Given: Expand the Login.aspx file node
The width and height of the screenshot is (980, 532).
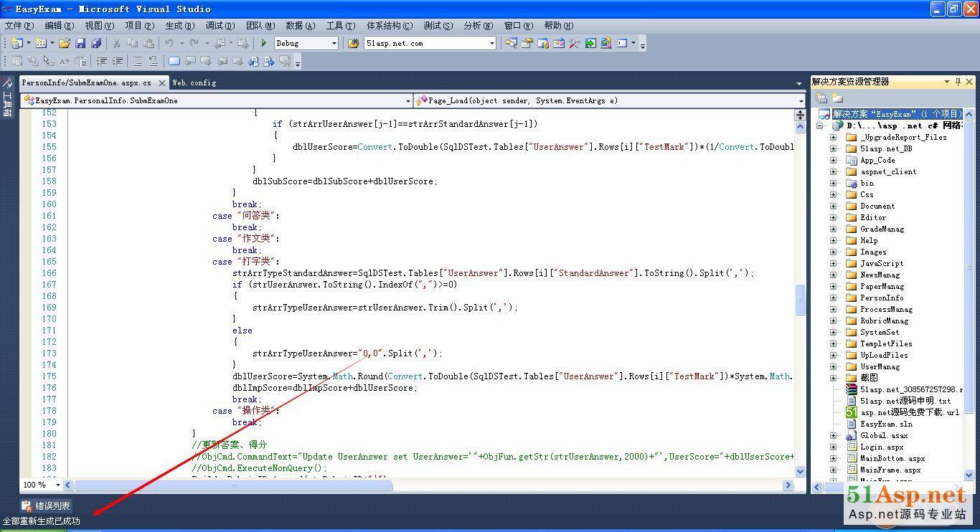Looking at the screenshot, I should pyautogui.click(x=834, y=447).
